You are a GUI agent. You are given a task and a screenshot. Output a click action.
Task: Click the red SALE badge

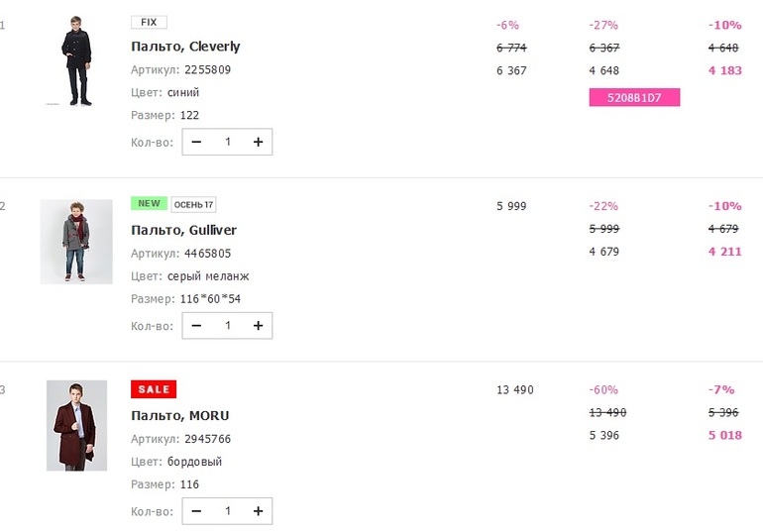[153, 389]
